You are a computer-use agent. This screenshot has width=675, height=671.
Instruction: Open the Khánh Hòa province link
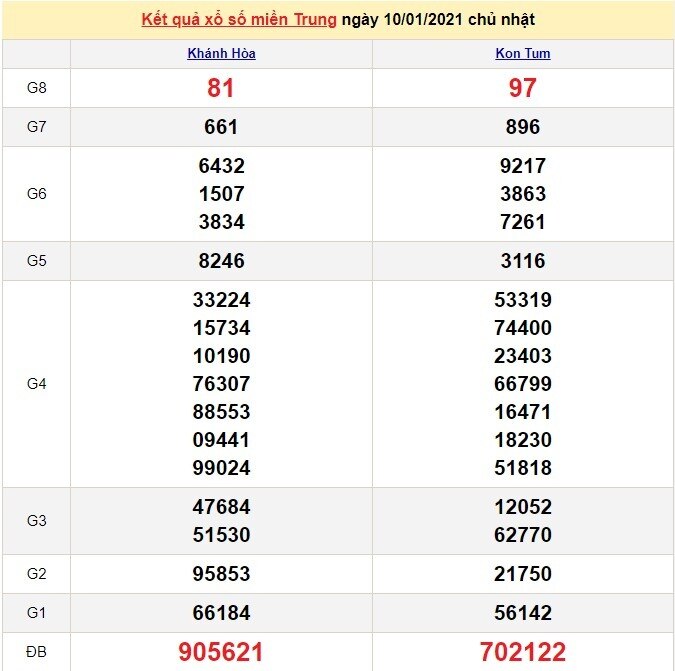click(x=221, y=54)
